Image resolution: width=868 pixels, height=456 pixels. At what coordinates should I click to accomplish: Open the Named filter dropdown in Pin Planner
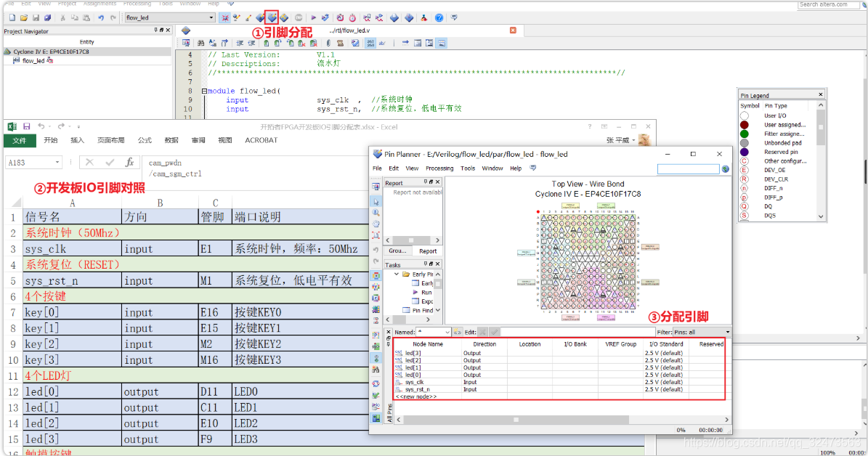(x=447, y=332)
